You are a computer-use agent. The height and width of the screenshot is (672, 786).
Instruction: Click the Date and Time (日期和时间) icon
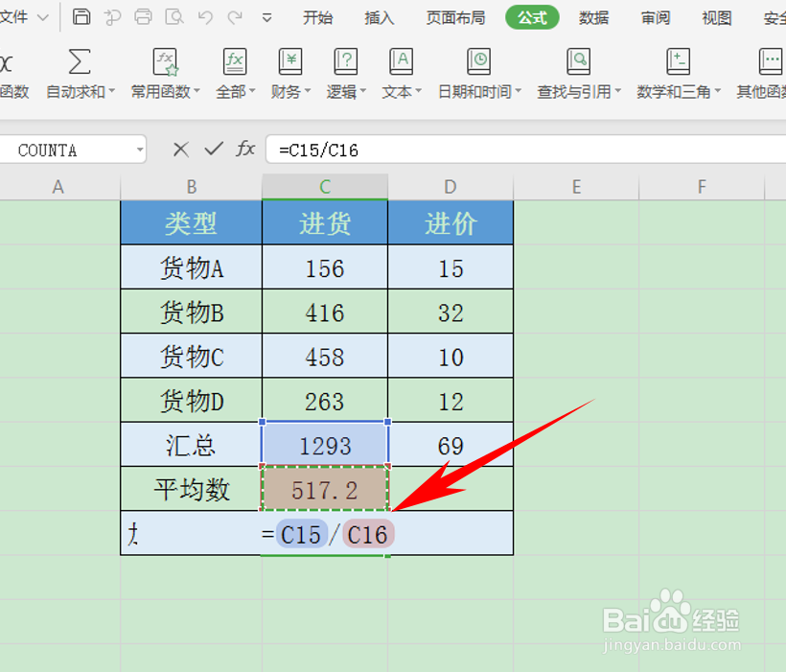pyautogui.click(x=478, y=61)
